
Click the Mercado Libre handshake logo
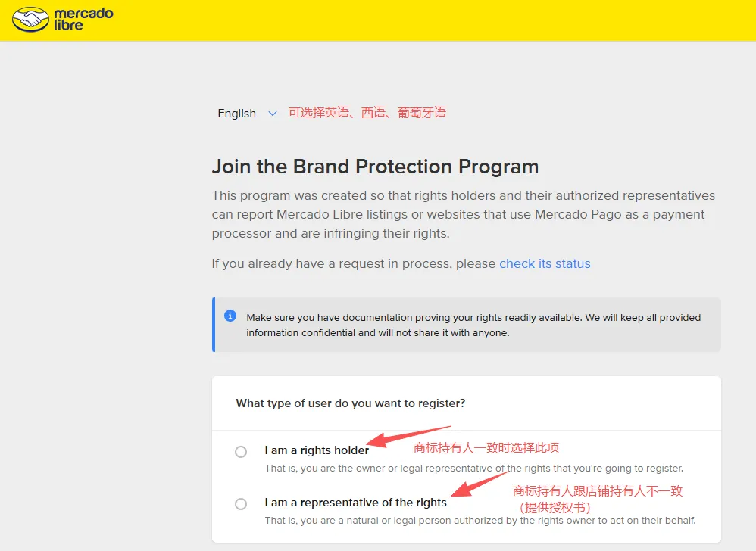tap(31, 20)
